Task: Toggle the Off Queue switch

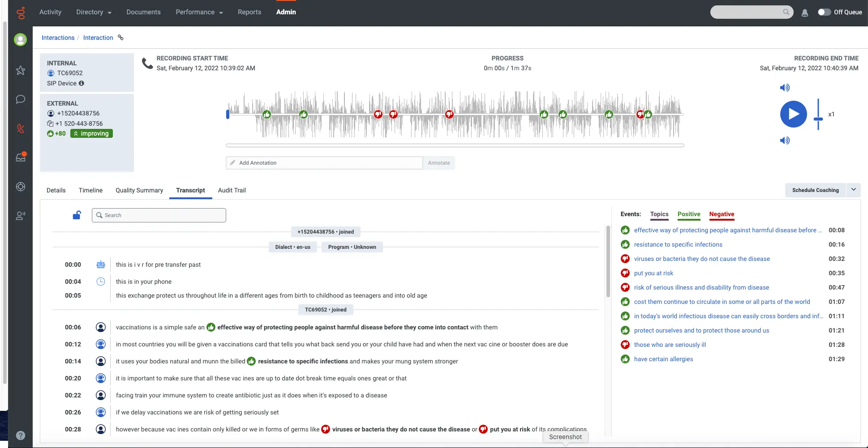Action: 824,13
